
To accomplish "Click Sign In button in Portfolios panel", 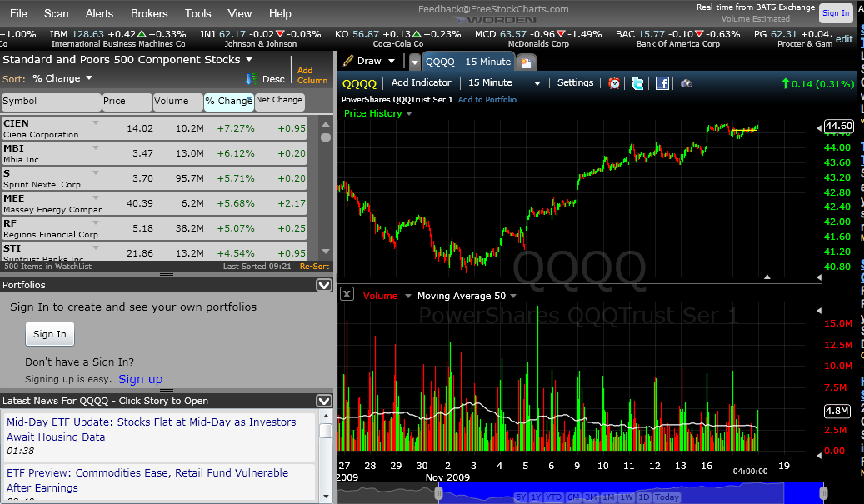I will [x=50, y=334].
